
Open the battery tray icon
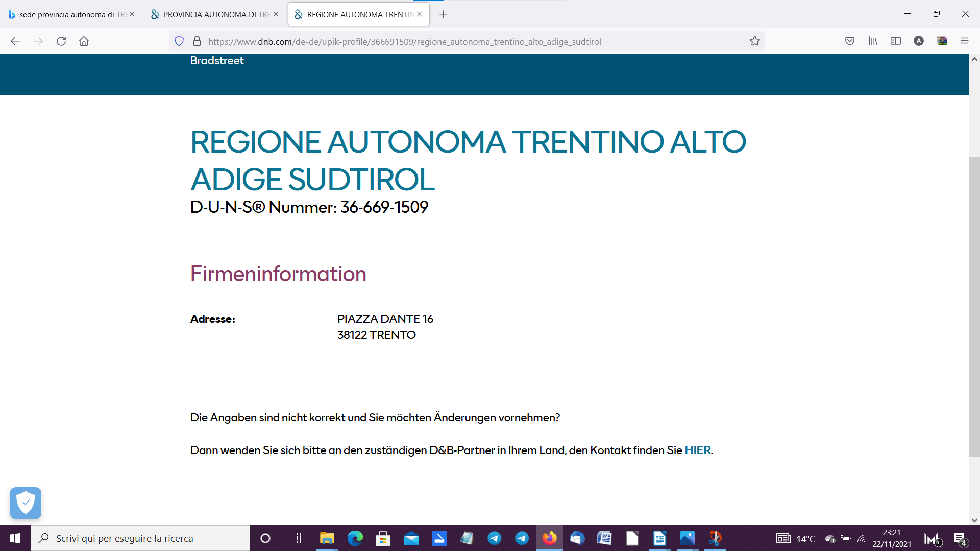tap(846, 539)
